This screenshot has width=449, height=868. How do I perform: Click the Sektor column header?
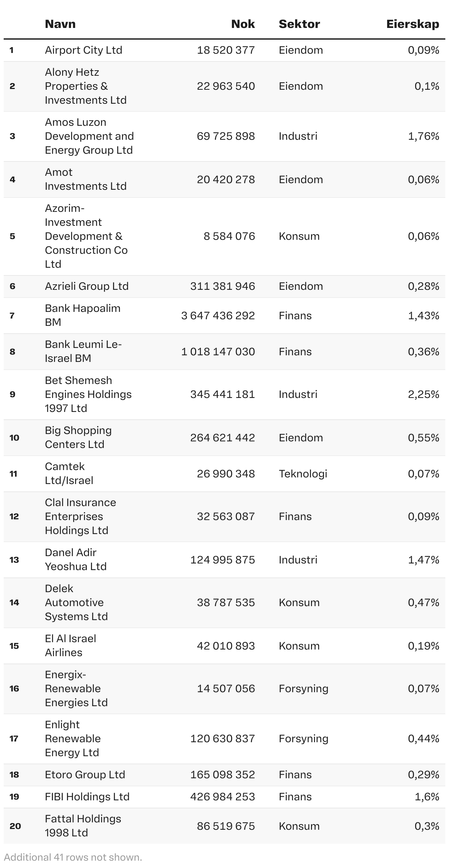point(299,24)
